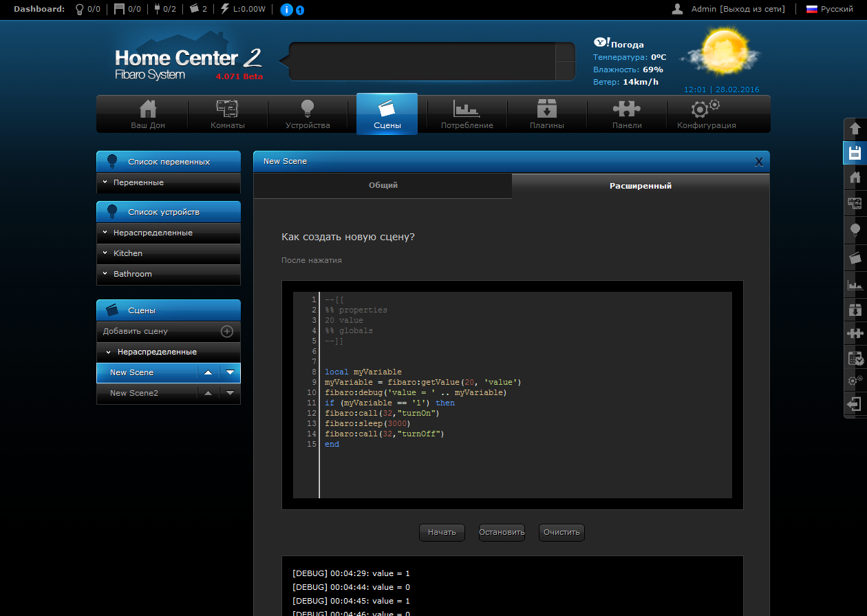Open scenes clapperboard shortcut in right sidebar
The height and width of the screenshot is (616, 867).
855,257
